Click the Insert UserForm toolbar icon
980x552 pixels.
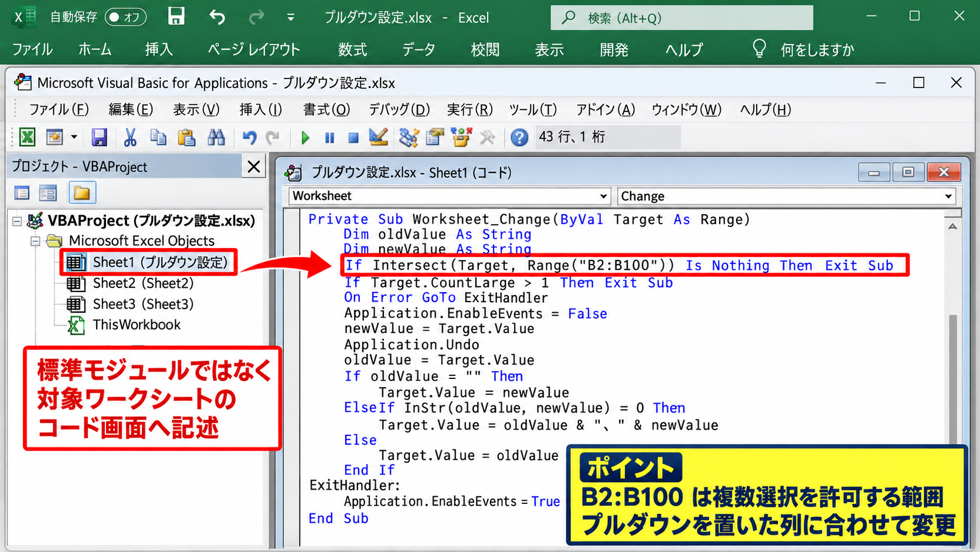click(x=55, y=137)
